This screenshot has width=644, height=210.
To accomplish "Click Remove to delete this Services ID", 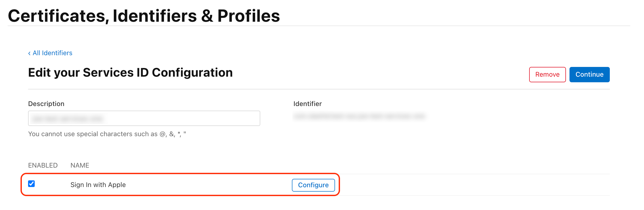I will (547, 74).
